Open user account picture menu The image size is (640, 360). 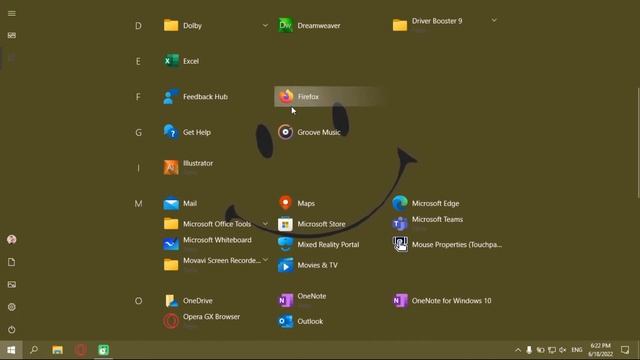11,240
